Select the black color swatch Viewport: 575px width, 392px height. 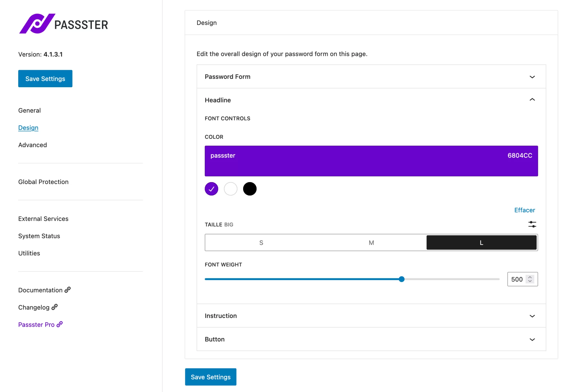tap(250, 189)
